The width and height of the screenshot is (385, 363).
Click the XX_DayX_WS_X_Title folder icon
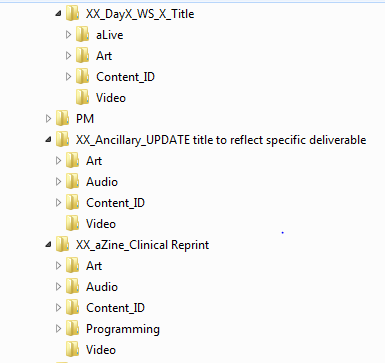point(72,14)
